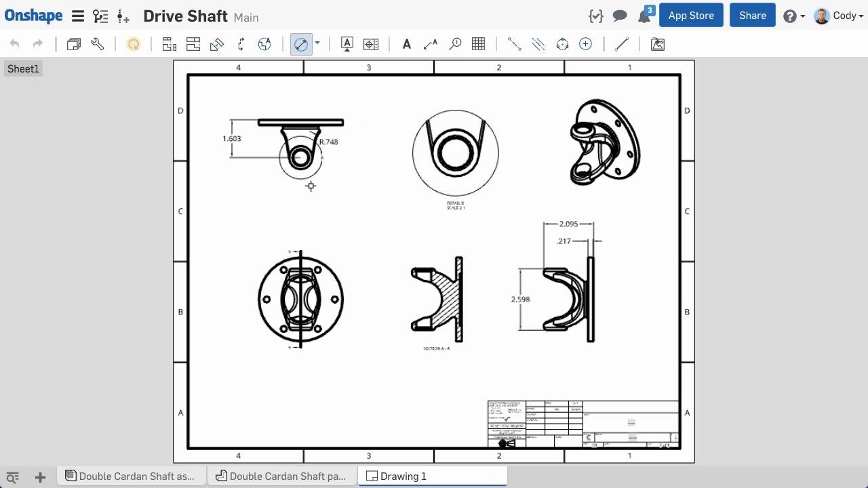Viewport: 868px width, 488px height.
Task: Pick the Center mark tool
Action: (585, 43)
